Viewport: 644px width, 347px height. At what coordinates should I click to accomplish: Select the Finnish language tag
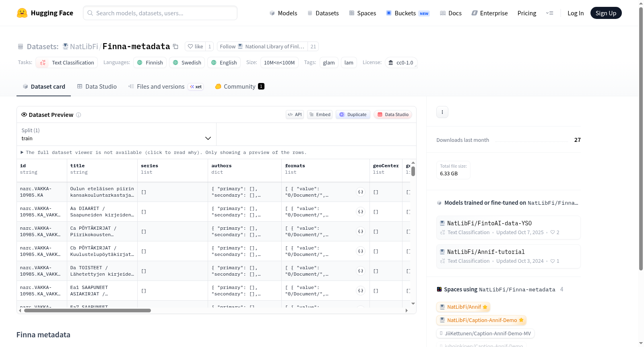click(x=150, y=62)
